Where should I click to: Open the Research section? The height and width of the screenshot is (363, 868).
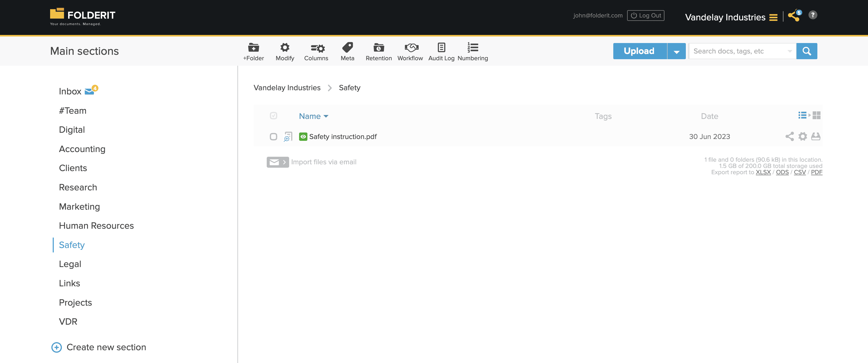[x=78, y=187]
